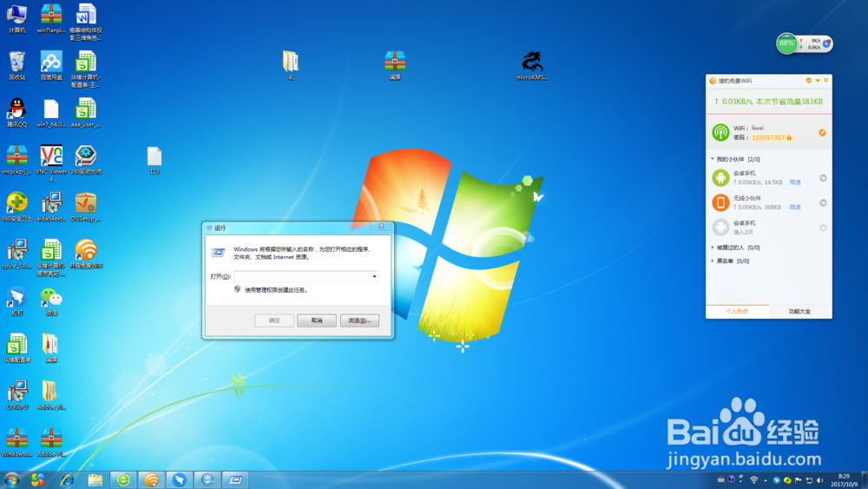The width and height of the screenshot is (868, 489).
Task: Launch Tencent QQ (腾讯QQ) from desktop
Action: (16, 112)
